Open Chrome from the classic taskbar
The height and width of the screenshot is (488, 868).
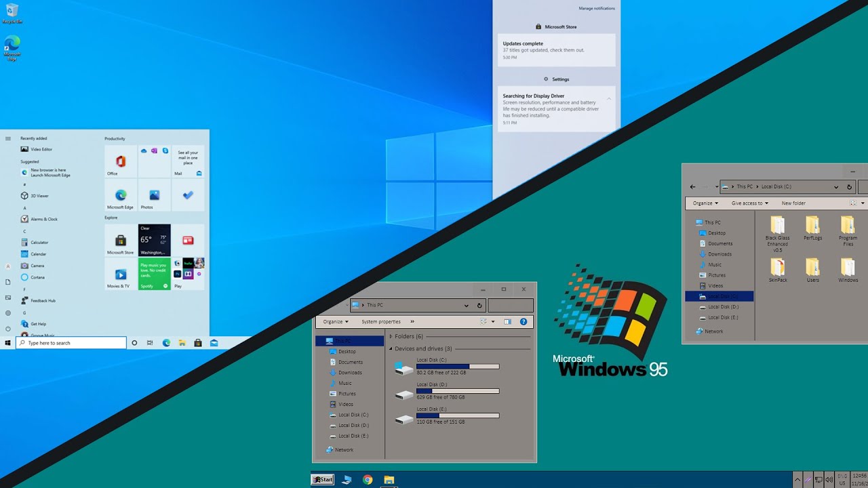point(368,480)
